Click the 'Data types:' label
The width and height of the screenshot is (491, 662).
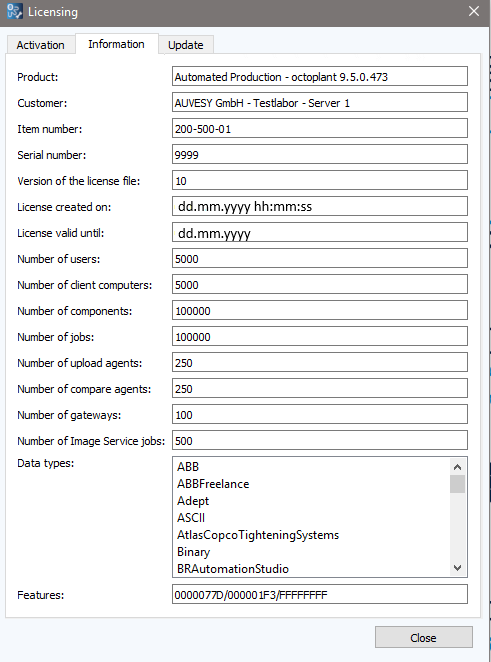(46, 463)
